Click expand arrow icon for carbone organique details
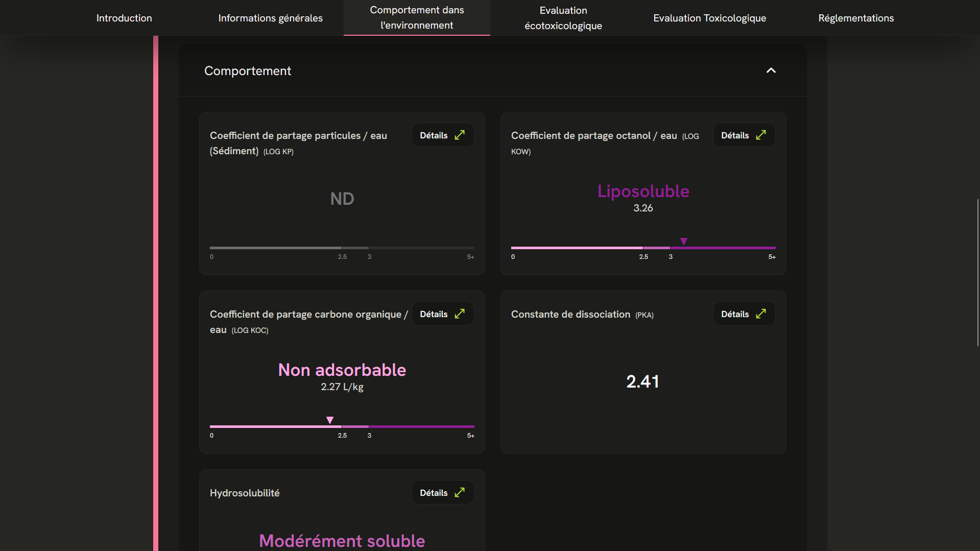The height and width of the screenshot is (551, 980). tap(460, 314)
